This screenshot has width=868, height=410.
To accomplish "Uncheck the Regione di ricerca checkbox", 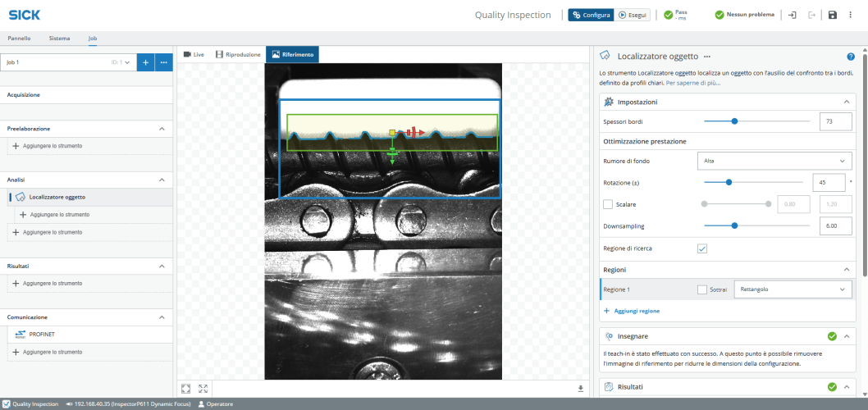I will (x=702, y=248).
